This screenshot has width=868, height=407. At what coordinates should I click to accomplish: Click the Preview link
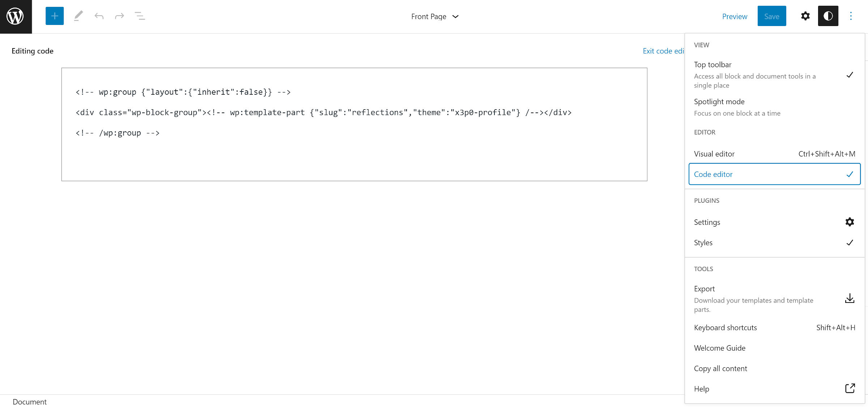tap(734, 16)
